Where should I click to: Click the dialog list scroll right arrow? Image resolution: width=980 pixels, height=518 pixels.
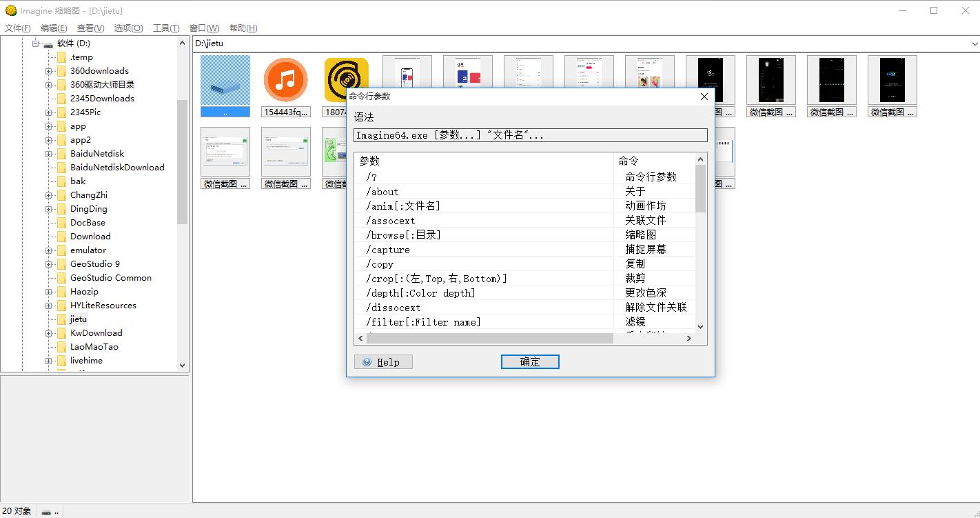coord(688,339)
